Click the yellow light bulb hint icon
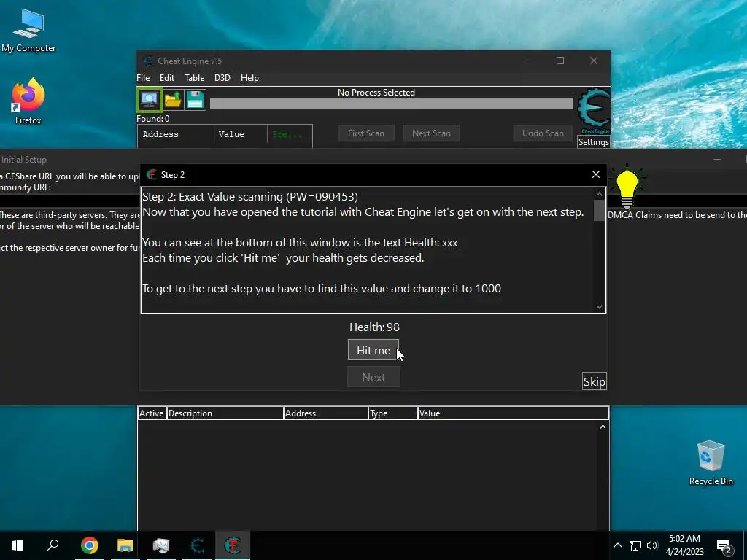Viewport: 747px width, 560px height. [x=627, y=187]
